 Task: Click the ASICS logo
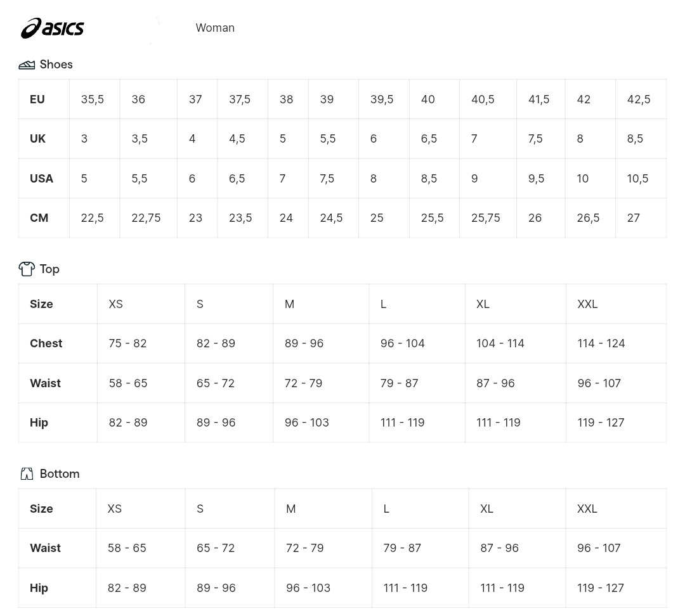tap(53, 29)
